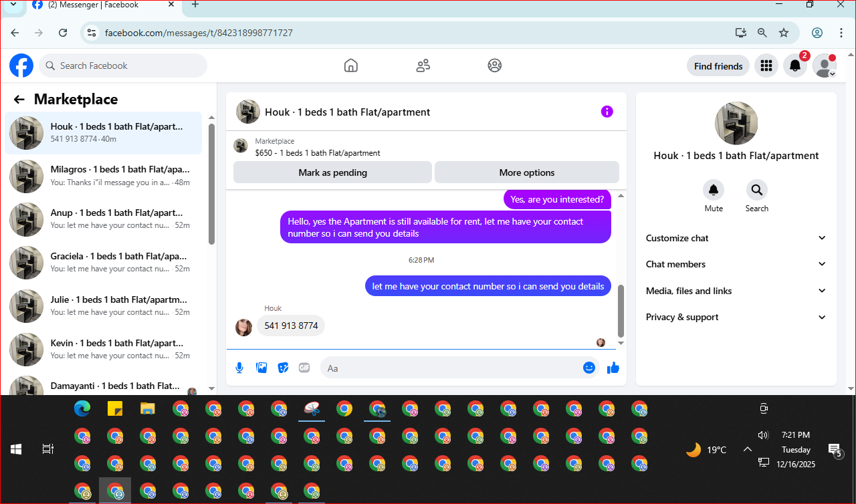Open the Friends icon in top navigation
Screen dimensions: 856x504
(423, 66)
